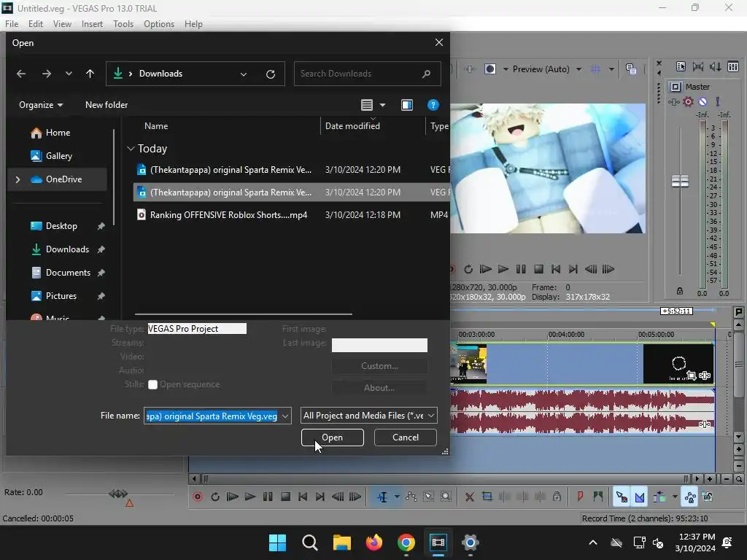Click Open button in the dialog
Viewport: 747px width, 560px height.
point(332,437)
